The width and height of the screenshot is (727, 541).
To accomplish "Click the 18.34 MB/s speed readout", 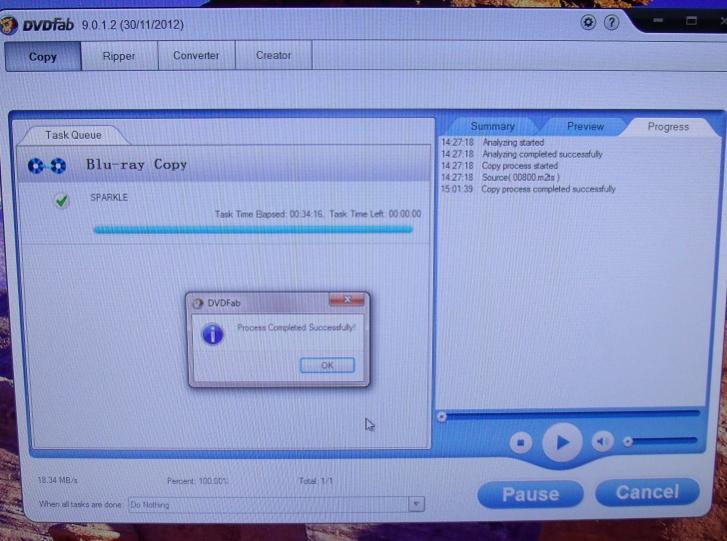I will (x=57, y=480).
